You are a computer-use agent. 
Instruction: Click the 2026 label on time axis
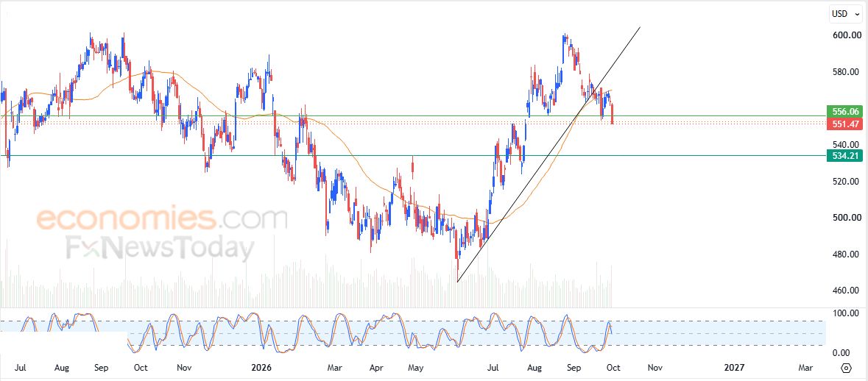[262, 367]
